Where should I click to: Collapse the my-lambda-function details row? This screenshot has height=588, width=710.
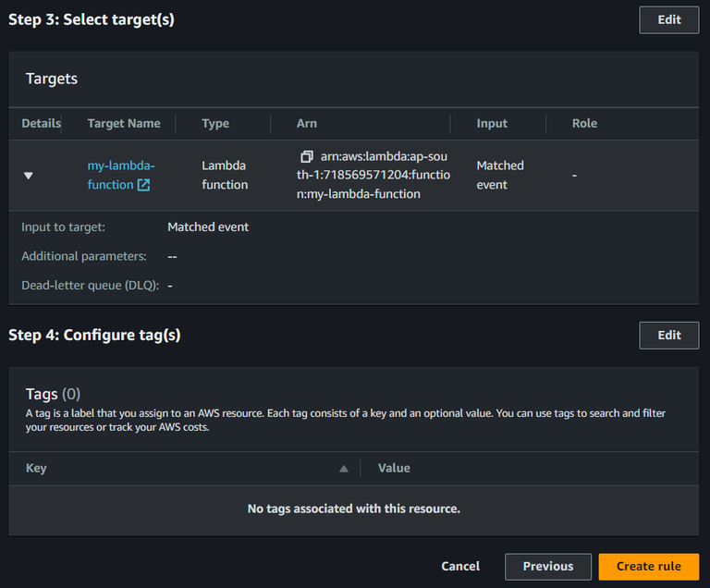pyautogui.click(x=28, y=175)
